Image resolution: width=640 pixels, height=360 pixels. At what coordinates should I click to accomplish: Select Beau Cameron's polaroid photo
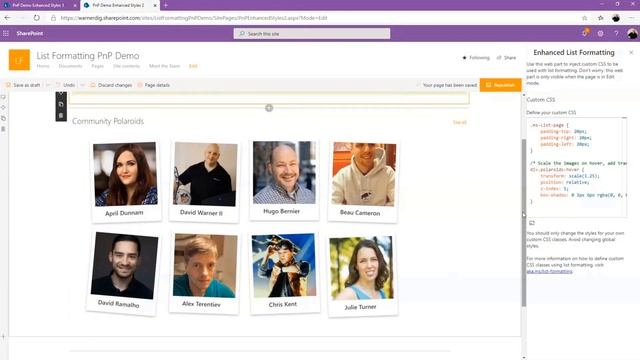point(363,174)
